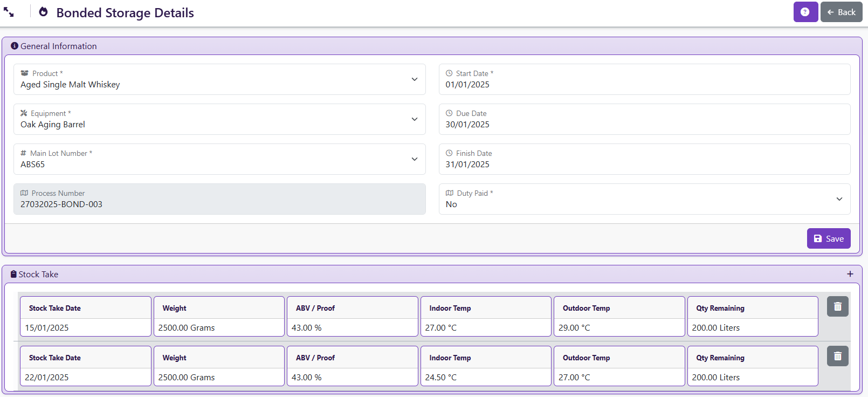This screenshot has height=397, width=868.
Task: Click the Due Date field
Action: 644,125
